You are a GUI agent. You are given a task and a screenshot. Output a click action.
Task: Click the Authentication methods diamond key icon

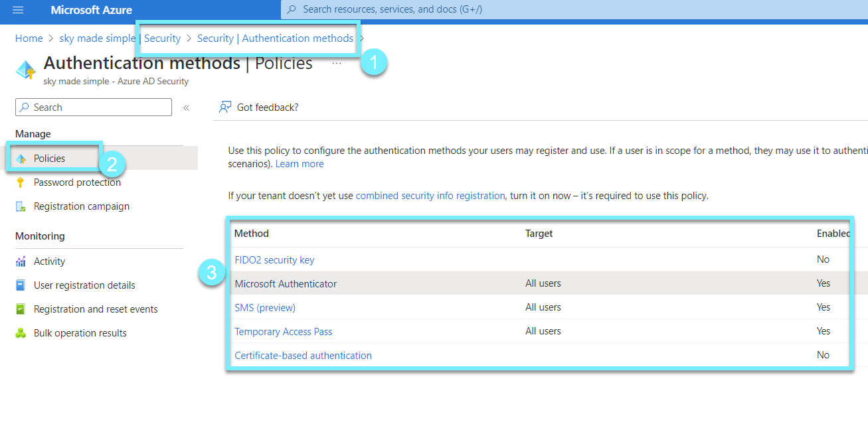[25, 70]
